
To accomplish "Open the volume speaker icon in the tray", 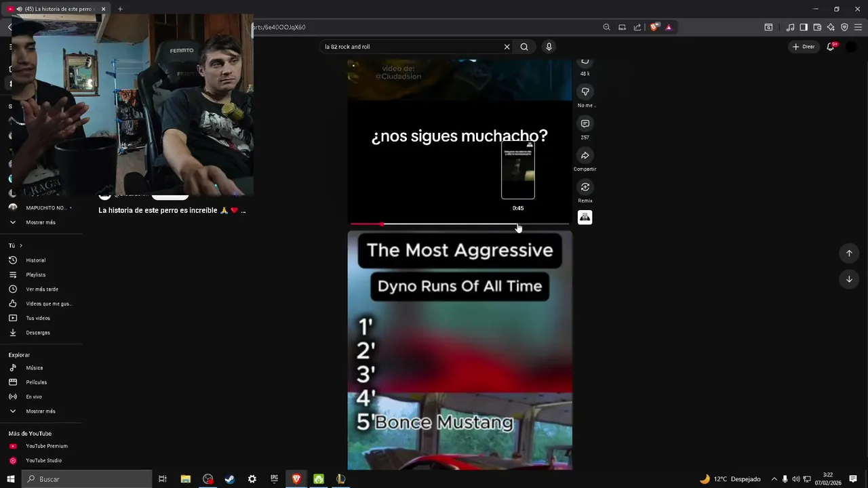I will point(795,479).
